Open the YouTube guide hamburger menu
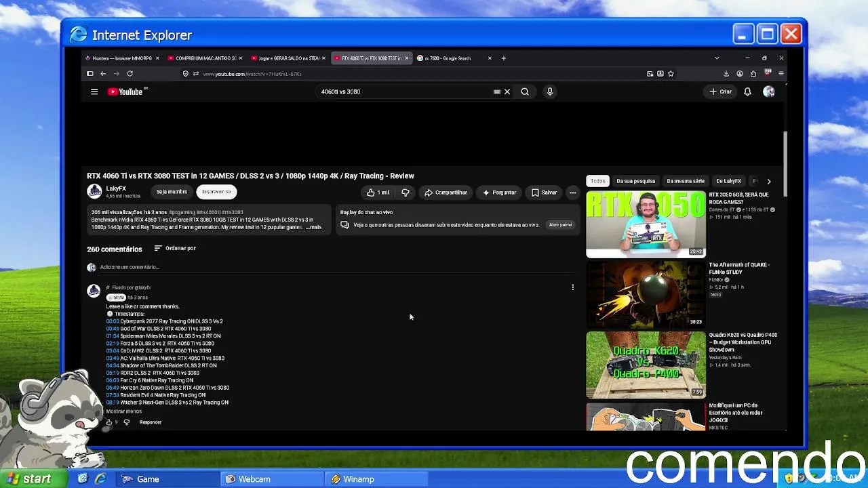This screenshot has height=488, width=868. pos(94,91)
